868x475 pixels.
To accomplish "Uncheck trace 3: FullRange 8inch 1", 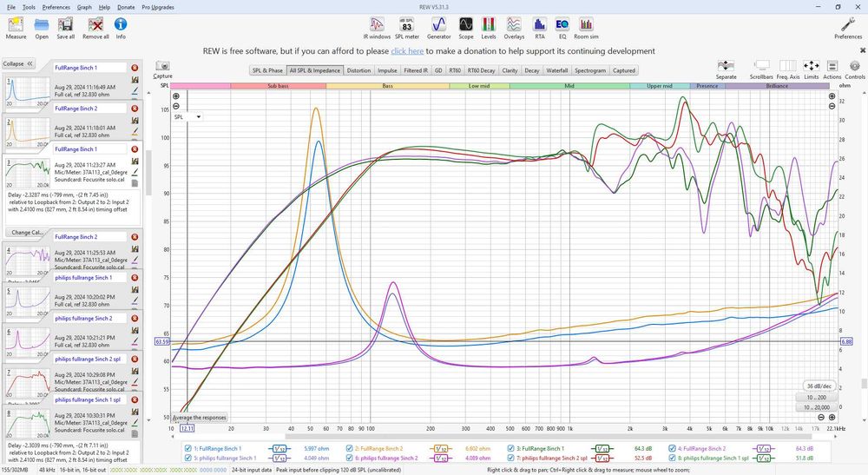I will click(x=511, y=448).
